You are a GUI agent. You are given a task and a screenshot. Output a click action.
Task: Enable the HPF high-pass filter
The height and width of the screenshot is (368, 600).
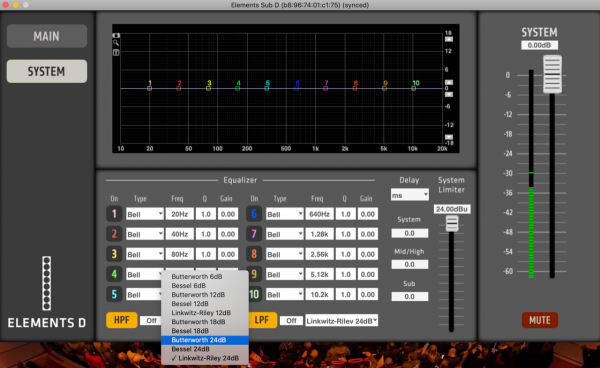pyautogui.click(x=122, y=320)
